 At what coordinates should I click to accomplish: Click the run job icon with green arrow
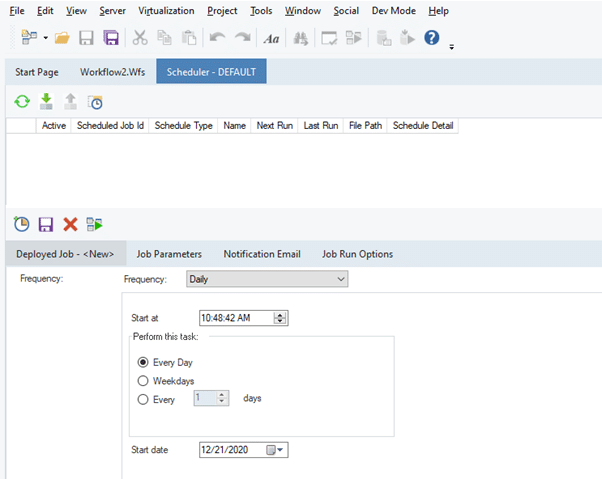point(95,225)
